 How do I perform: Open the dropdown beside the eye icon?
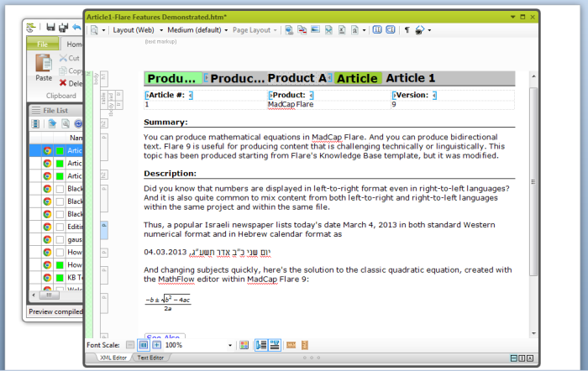point(429,30)
